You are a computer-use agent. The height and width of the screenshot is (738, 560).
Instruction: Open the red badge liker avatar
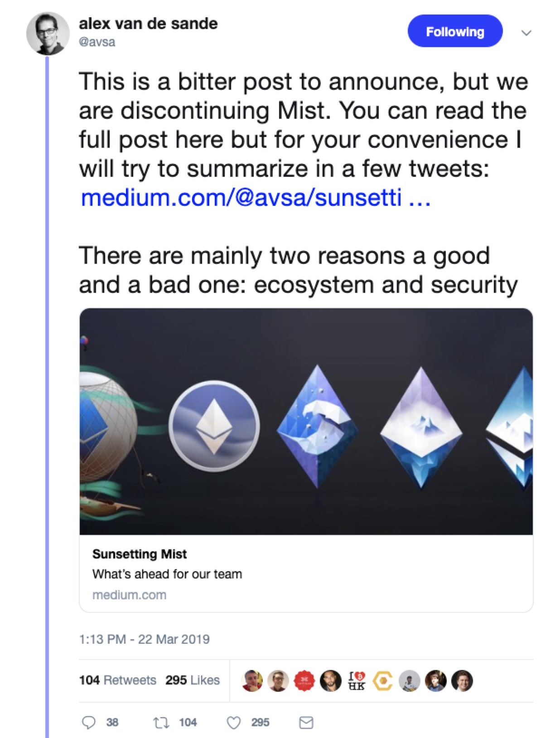(304, 680)
